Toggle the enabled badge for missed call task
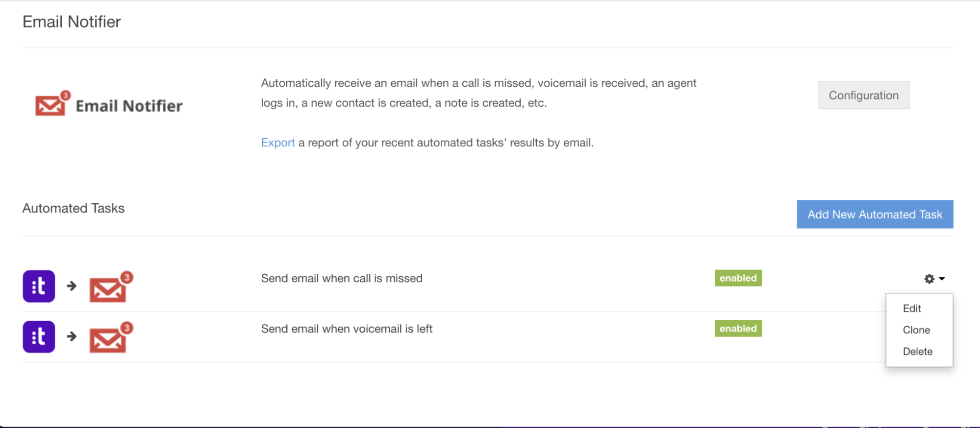The width and height of the screenshot is (980, 428). [x=738, y=278]
